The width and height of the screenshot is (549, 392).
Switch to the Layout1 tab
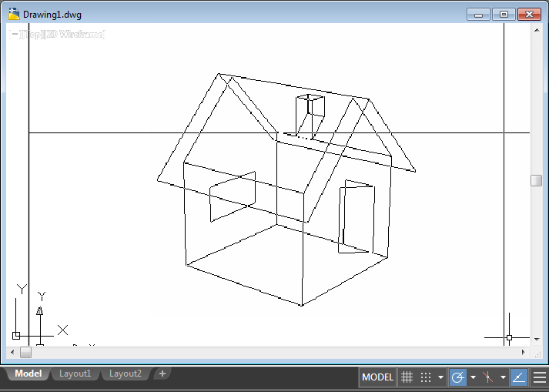click(x=75, y=374)
